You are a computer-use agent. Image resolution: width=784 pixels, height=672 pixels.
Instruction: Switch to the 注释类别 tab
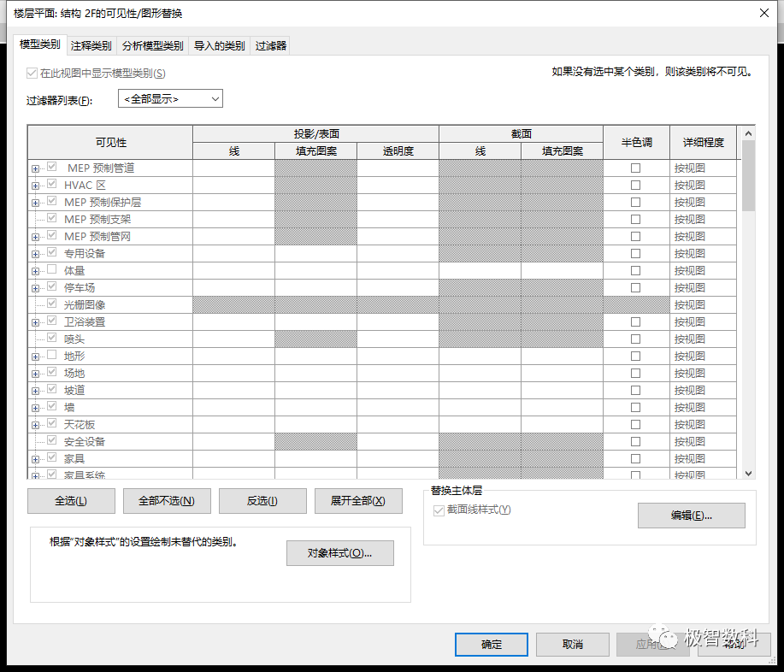91,45
